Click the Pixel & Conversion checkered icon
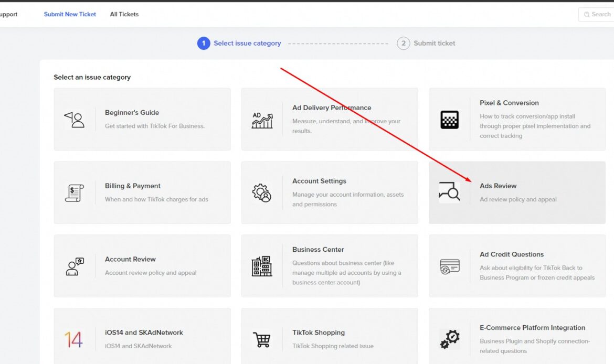Screen dimensions: 614x364 (450, 120)
